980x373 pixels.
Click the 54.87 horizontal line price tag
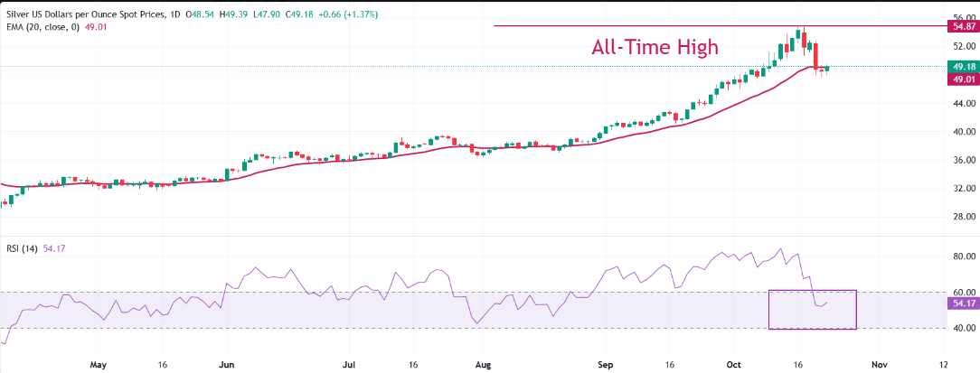coord(961,27)
